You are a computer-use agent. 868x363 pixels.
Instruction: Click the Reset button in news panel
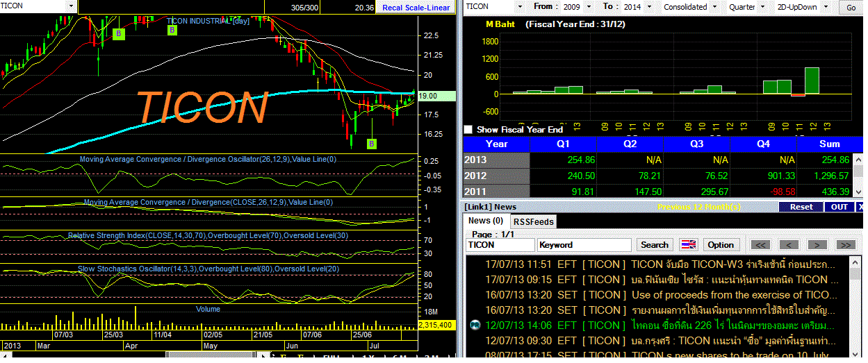[801, 207]
